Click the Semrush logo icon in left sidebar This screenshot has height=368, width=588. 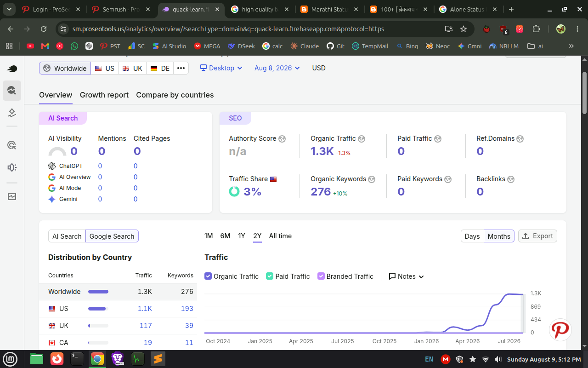(x=12, y=69)
